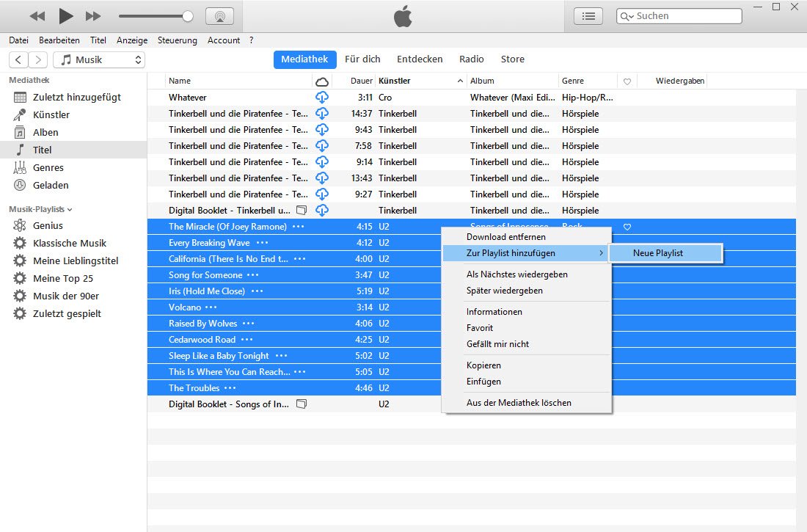Screen dimensions: 807x532
Task: Sort by the heart favorites column header
Action: point(627,81)
